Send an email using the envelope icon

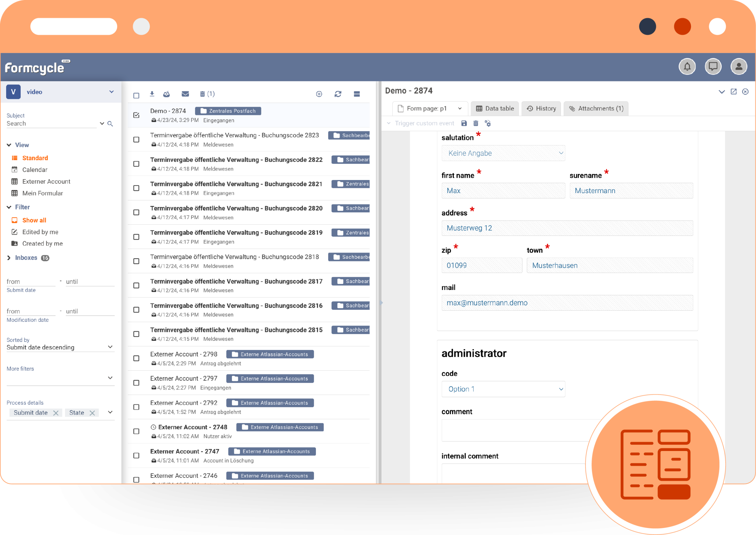point(185,94)
